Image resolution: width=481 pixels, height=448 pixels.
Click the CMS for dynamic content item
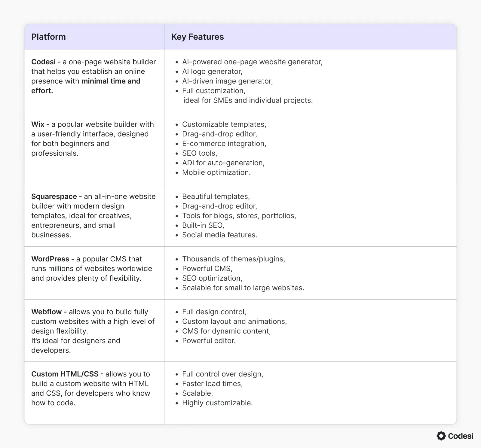click(226, 331)
